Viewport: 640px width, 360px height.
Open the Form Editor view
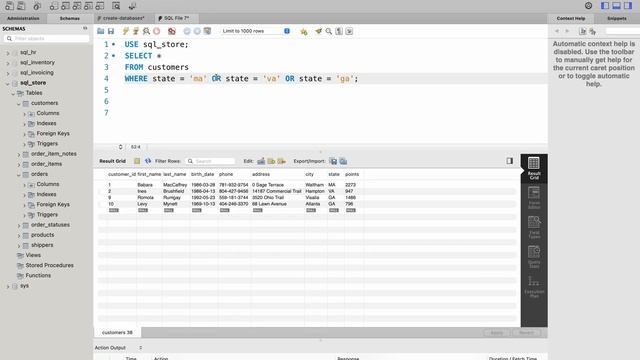(x=534, y=198)
